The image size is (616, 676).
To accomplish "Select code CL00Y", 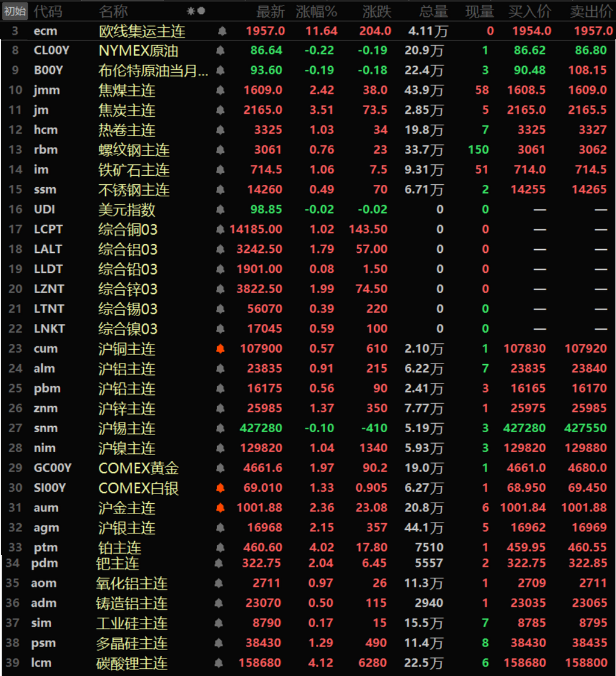I will [51, 51].
